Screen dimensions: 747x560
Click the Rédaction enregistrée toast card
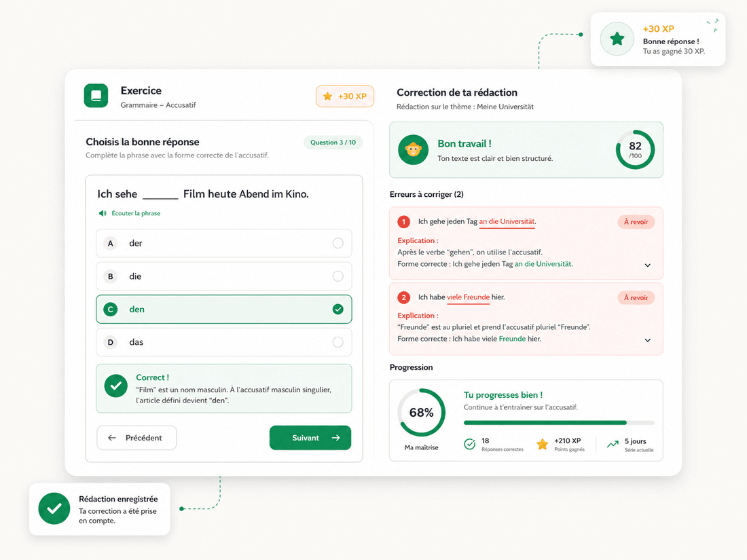point(100,509)
